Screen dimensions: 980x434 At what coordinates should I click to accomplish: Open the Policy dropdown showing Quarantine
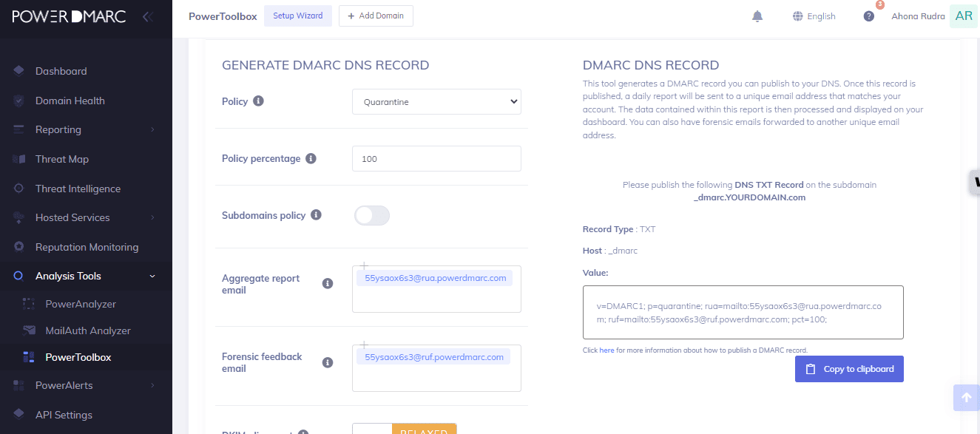tap(436, 102)
